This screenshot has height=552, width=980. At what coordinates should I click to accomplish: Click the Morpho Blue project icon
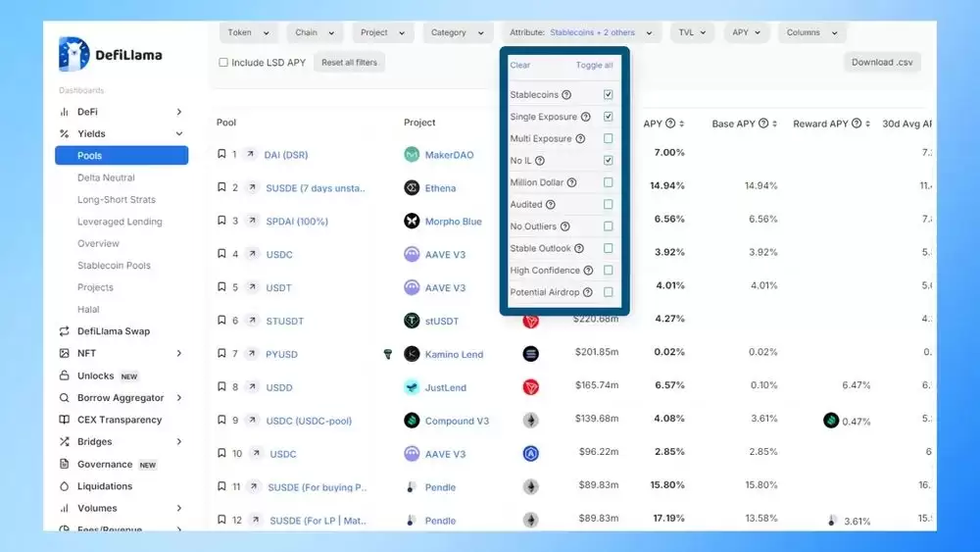click(x=412, y=222)
